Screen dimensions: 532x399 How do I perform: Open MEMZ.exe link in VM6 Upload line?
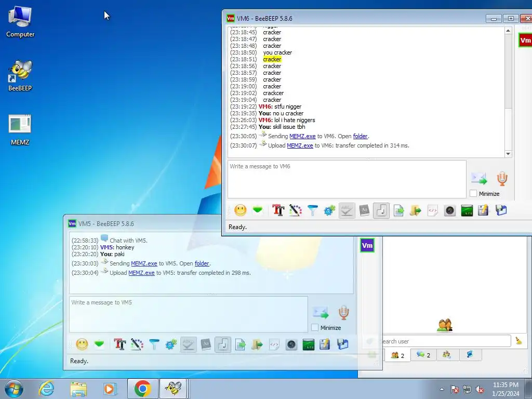(x=300, y=145)
